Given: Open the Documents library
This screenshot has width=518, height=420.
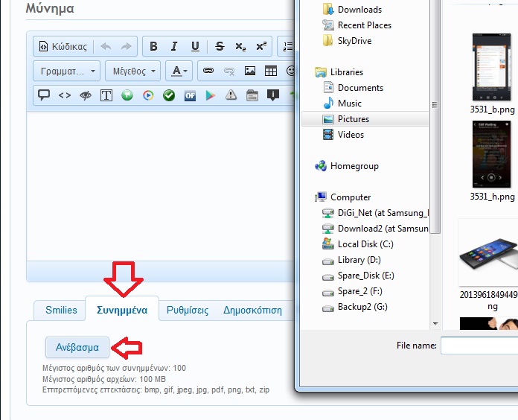Looking at the screenshot, I should tap(353, 88).
